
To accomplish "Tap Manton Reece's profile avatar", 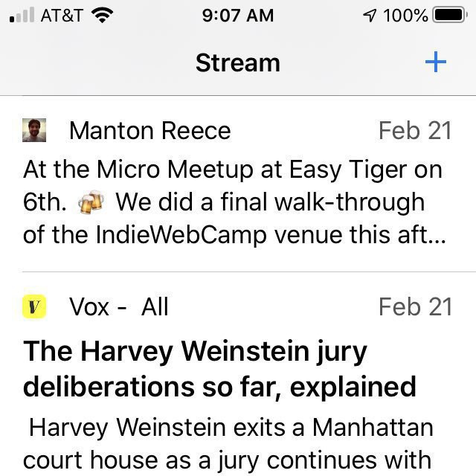I will coord(35,131).
